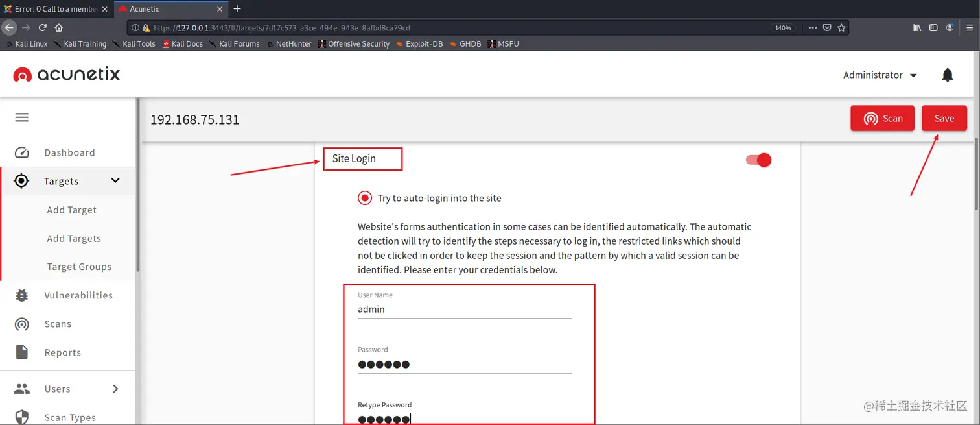Bookmark the page with the star icon
980x425 pixels.
click(841, 28)
